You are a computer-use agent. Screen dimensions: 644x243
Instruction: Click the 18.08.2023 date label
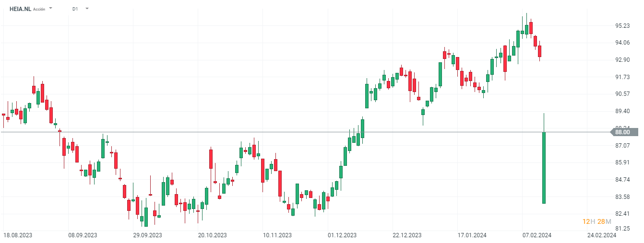tap(17, 235)
